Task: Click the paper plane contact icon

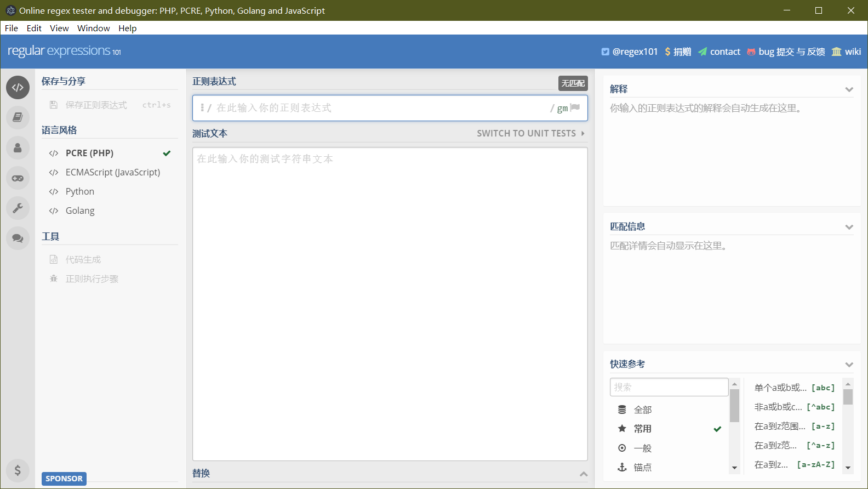Action: tap(703, 52)
